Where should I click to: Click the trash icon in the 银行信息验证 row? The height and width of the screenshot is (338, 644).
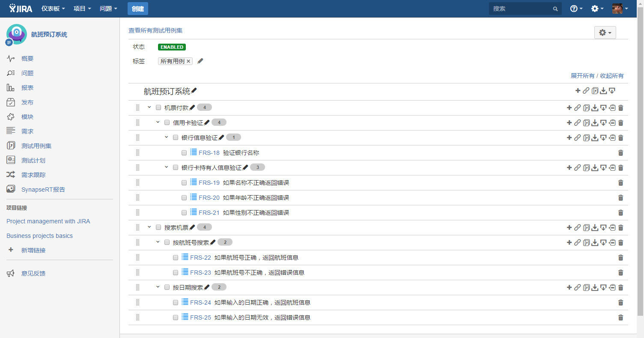tap(621, 138)
